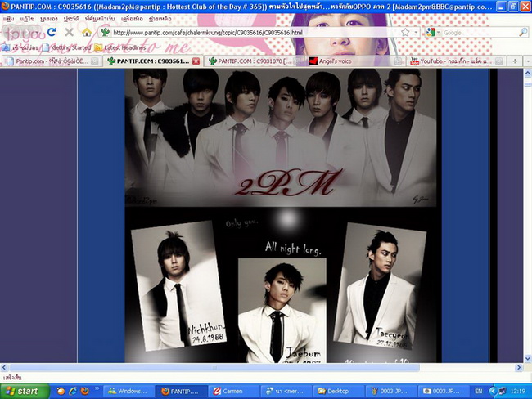Open the Windows Start menu
The height and width of the screenshot is (399, 532).
(25, 391)
